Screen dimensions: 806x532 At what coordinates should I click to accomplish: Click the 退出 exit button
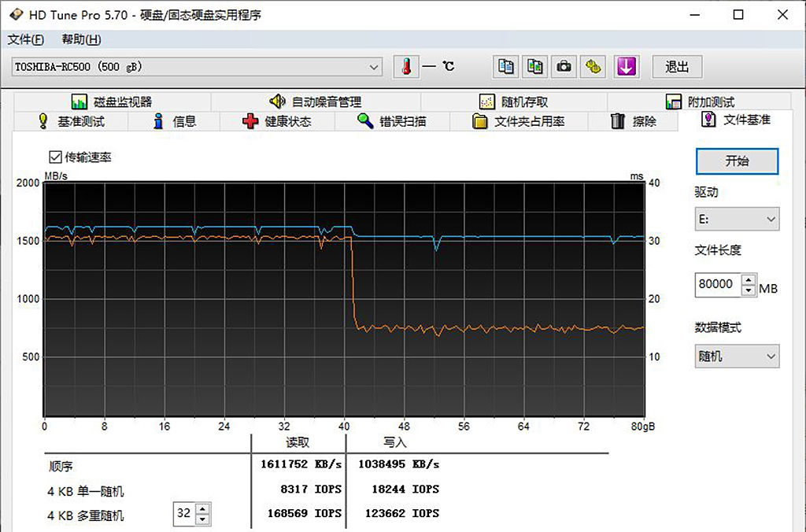coord(677,67)
